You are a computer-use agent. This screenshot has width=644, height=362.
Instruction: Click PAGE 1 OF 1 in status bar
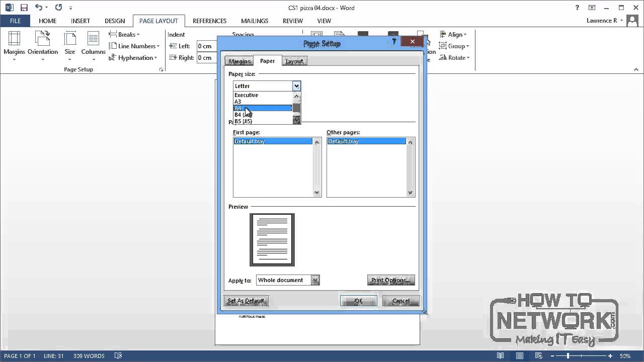coord(20,356)
